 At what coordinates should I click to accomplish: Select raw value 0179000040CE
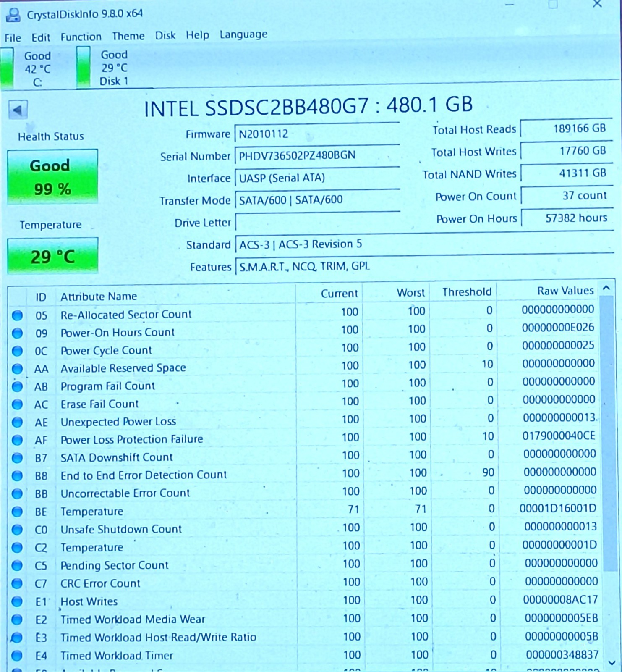click(559, 436)
